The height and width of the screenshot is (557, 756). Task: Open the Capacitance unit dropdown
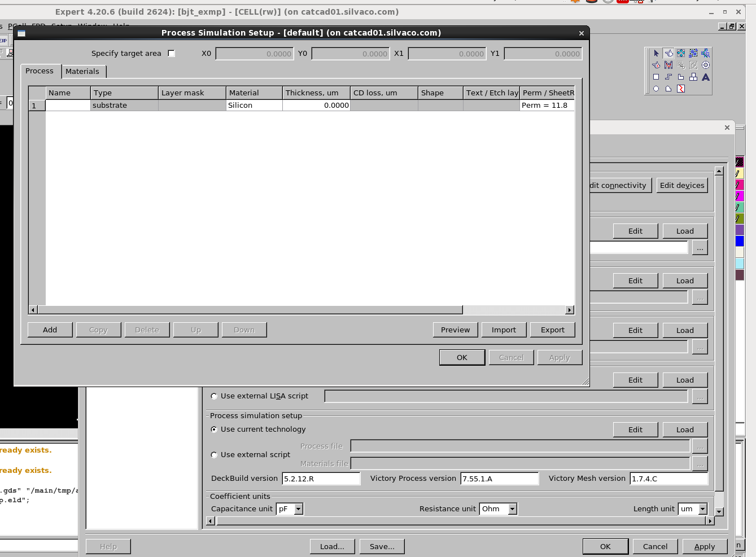tap(299, 509)
